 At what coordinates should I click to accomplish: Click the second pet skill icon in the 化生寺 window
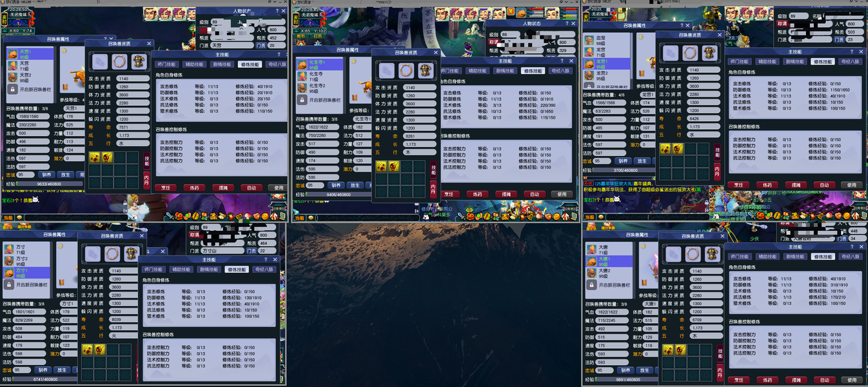point(393,166)
